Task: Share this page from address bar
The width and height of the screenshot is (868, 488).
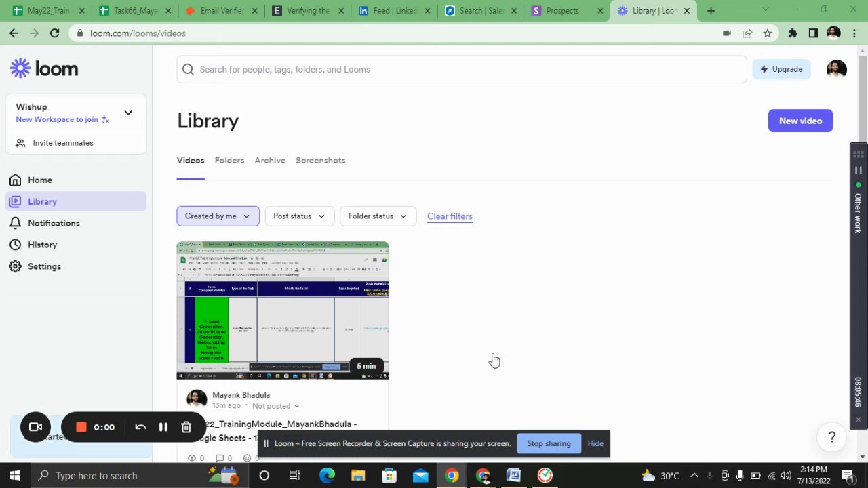Action: (x=747, y=33)
